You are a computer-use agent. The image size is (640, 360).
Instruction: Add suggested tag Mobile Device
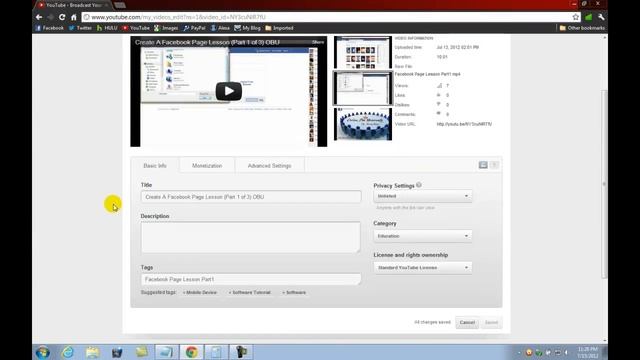click(x=200, y=293)
